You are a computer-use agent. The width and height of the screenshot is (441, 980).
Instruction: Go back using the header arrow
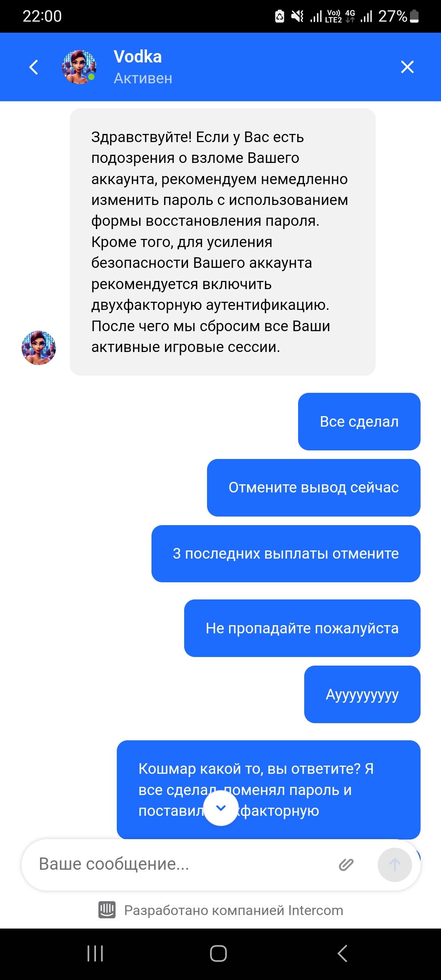(34, 67)
